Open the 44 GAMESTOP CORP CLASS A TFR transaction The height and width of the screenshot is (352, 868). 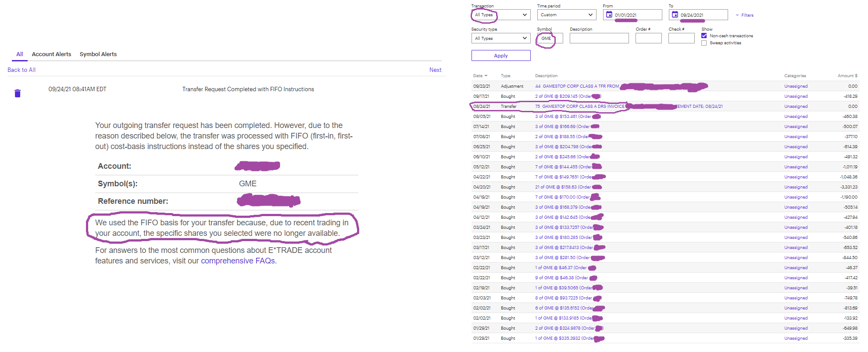[577, 86]
